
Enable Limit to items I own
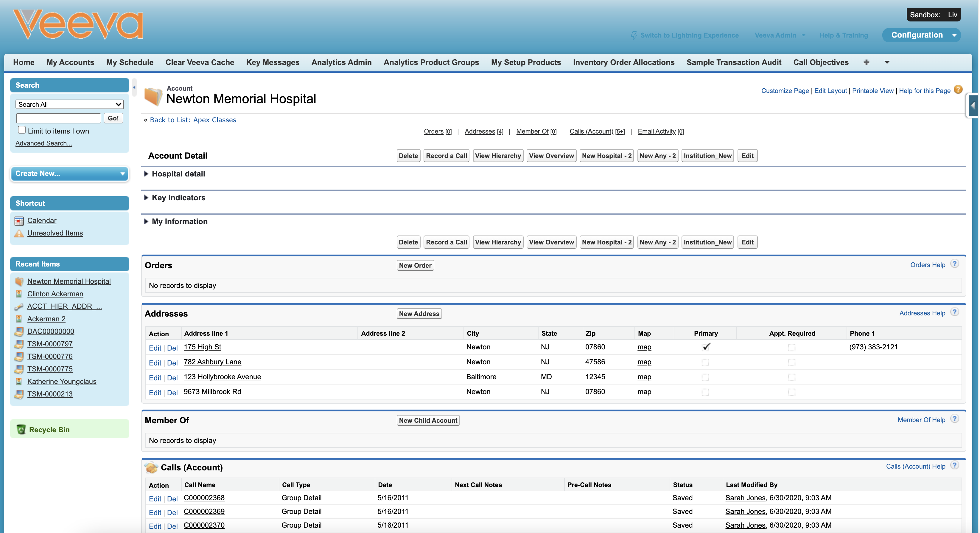pyautogui.click(x=22, y=130)
